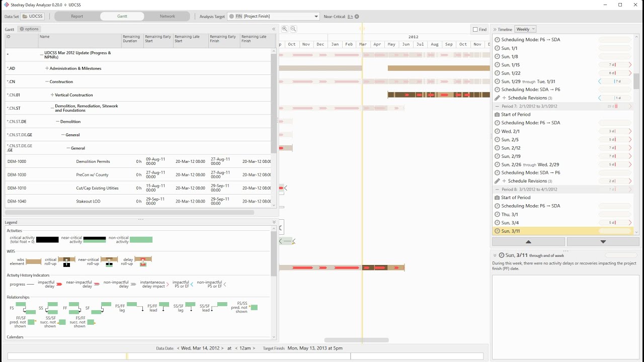
Task: Click the bottom project timeline slider bar
Action: pos(246,356)
